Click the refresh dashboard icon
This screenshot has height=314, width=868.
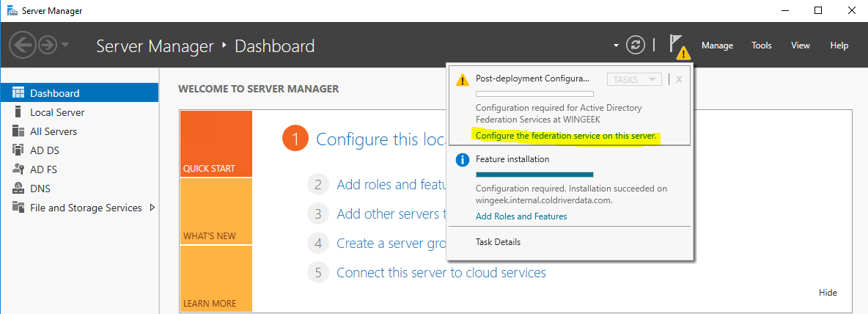point(635,45)
